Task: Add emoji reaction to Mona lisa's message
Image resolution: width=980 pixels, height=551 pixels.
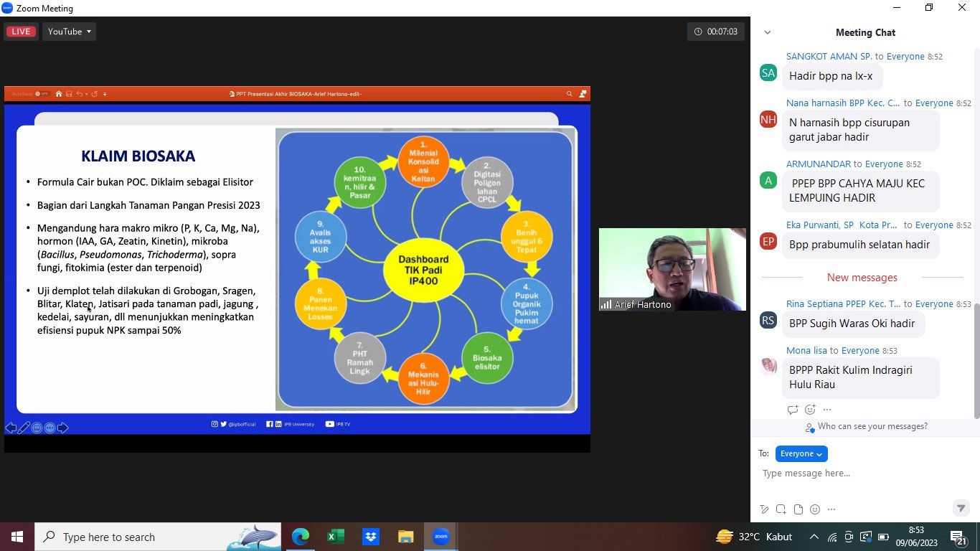Action: [x=810, y=410]
